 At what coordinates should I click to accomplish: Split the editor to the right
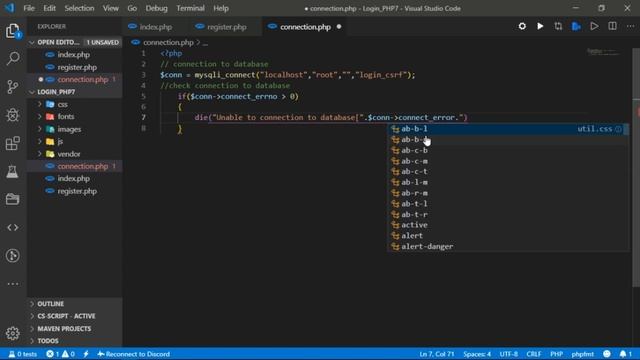point(612,27)
